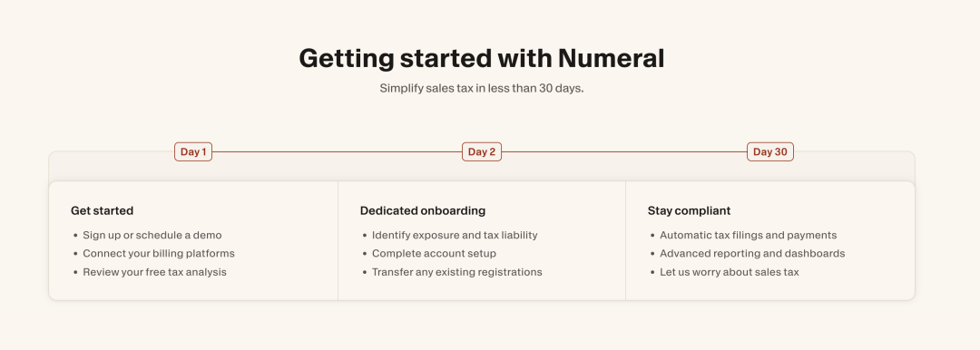Select Advanced reporting and dashboards item
Viewport: 980px width, 350px height.
(x=752, y=254)
